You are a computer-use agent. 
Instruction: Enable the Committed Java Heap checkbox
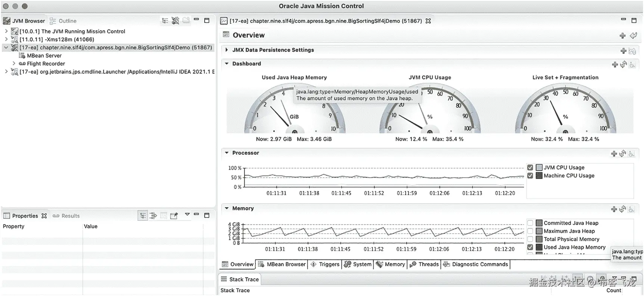[530, 223]
